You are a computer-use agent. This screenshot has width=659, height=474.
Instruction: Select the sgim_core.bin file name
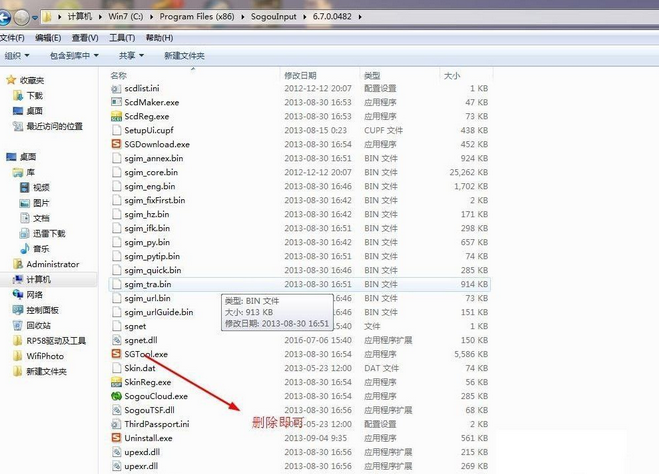(151, 172)
